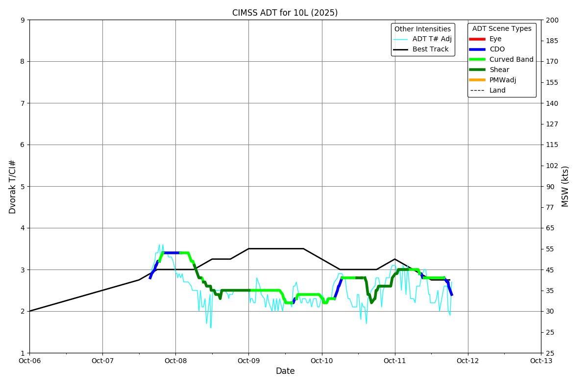This screenshot has width=588, height=392.
Task: Click the "Land" legend label
Action: point(497,91)
